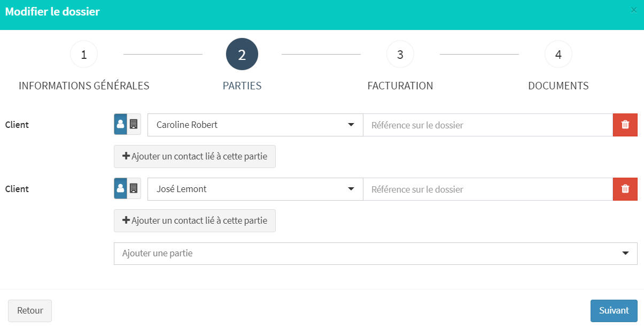Go to step 3 Facturation
The width and height of the screenshot is (644, 328).
[x=400, y=54]
